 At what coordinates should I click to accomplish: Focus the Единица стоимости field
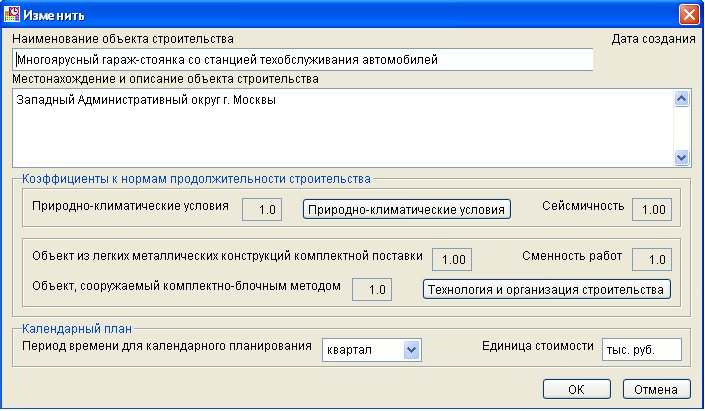click(x=642, y=350)
